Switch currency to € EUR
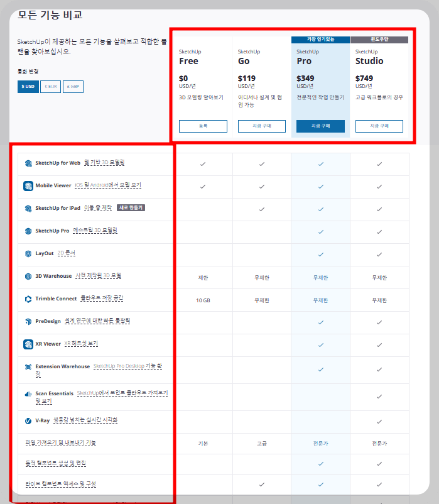Image resolution: width=439 pixels, height=504 pixels. (50, 87)
